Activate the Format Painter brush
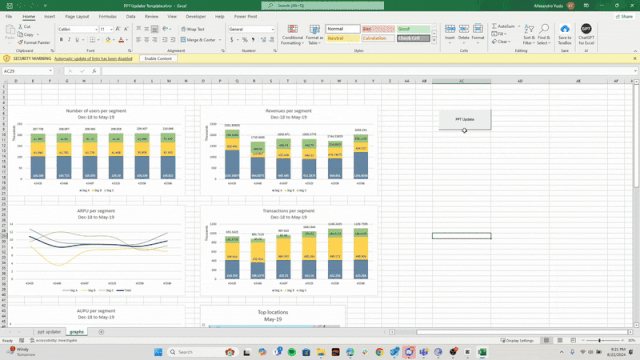Screen dimensions: 640x360 (x=34, y=42)
